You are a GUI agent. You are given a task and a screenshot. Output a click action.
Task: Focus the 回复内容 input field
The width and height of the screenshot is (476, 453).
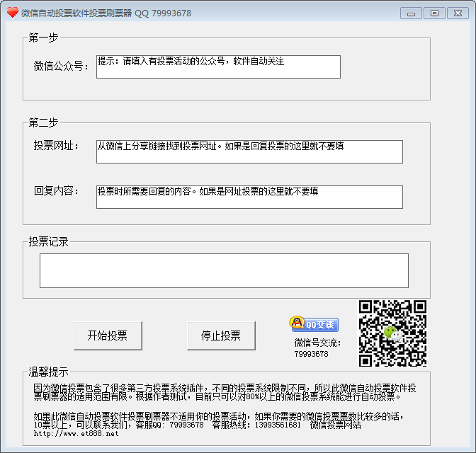point(249,197)
